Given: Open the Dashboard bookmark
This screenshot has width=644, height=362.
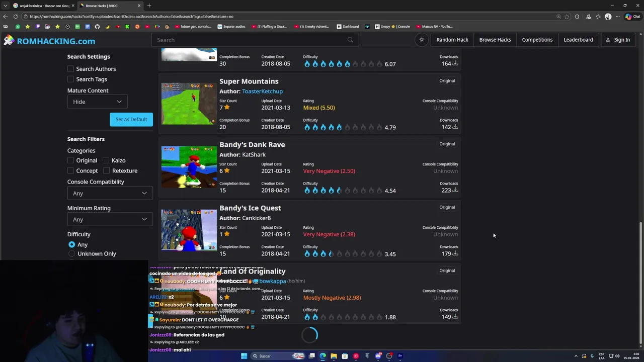Looking at the screenshot, I should pos(348,27).
